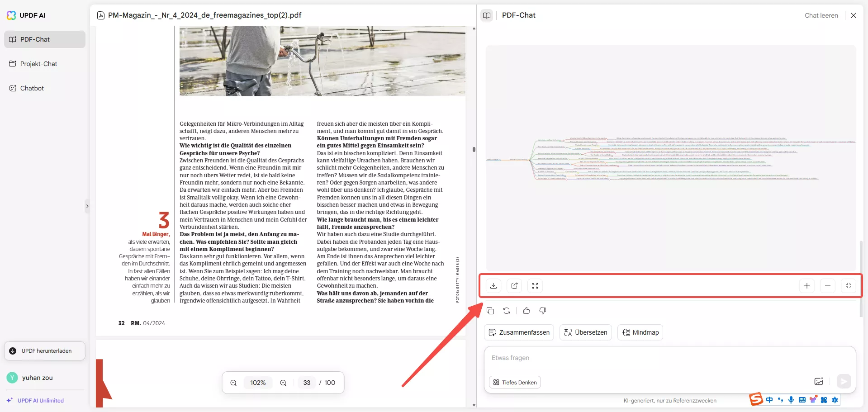Open the Chatbot section
Screen dimensions: 868x412
[45, 88]
